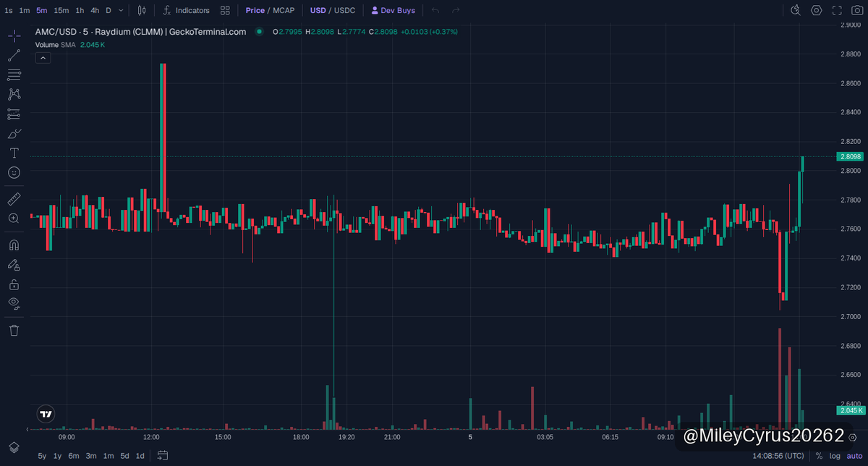Screen dimensions: 868x466
Task: Open chart settings hexagon icon
Action: click(x=817, y=10)
